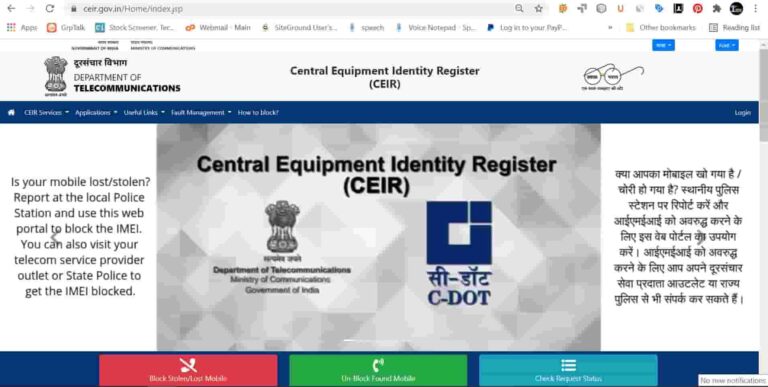Screen dimensions: 768x387
Task: Open the Useful Links menu
Action: coord(144,113)
